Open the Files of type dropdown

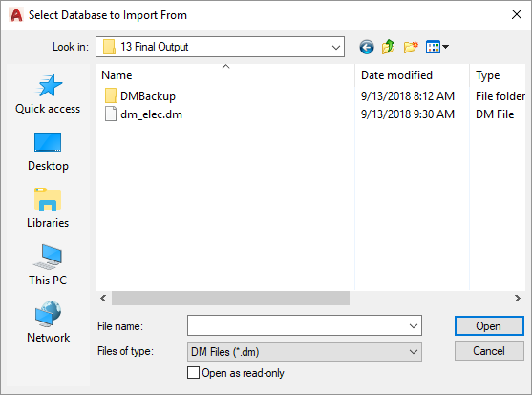coord(305,352)
